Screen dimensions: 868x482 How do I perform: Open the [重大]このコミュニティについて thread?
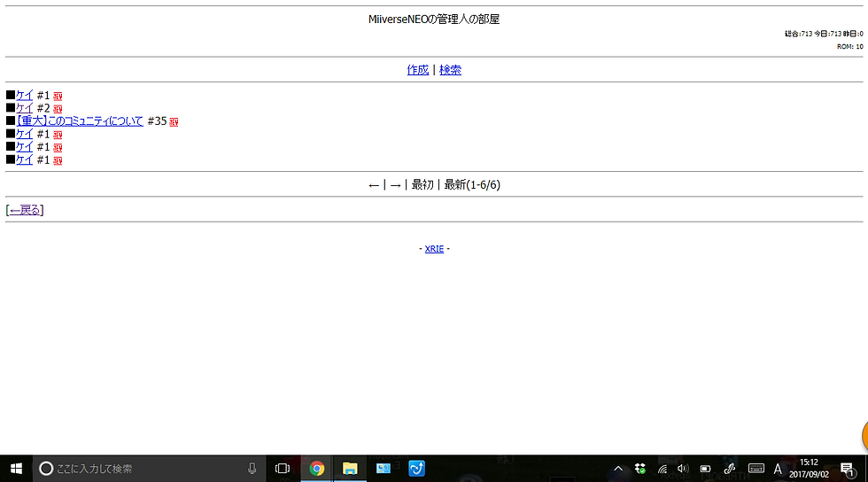point(80,120)
